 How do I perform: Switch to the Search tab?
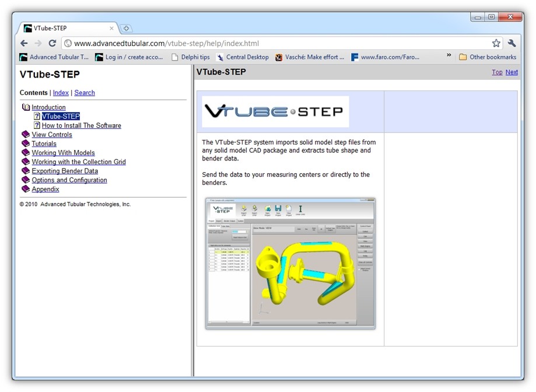[85, 93]
